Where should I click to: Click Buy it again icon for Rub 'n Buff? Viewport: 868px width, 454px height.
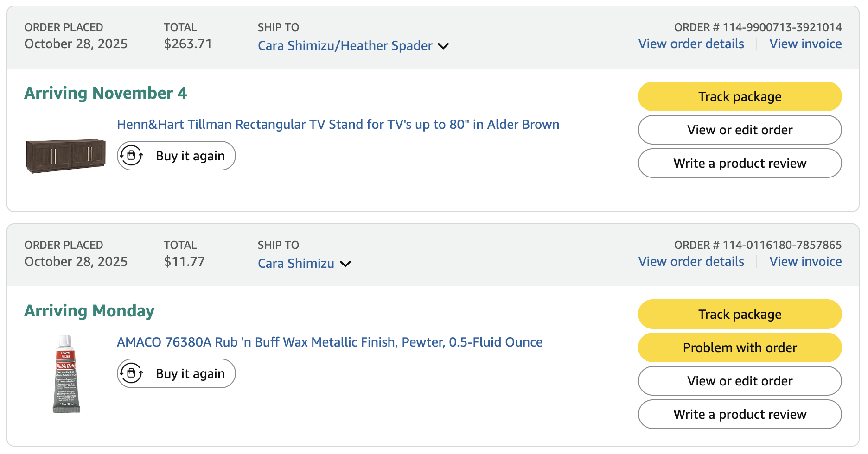pyautogui.click(x=131, y=373)
